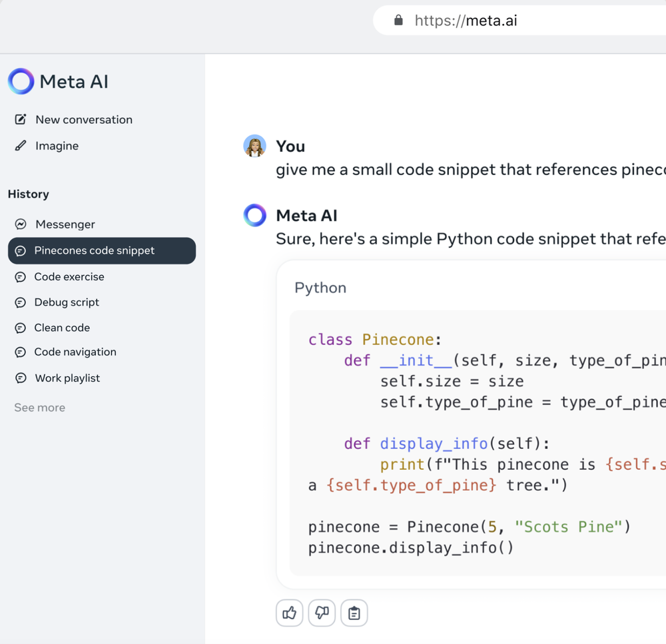Image resolution: width=666 pixels, height=644 pixels.
Task: Click the History heading
Action: click(29, 194)
